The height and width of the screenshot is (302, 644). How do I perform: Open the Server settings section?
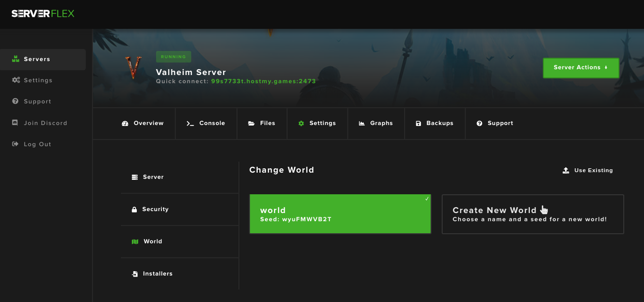180,177
